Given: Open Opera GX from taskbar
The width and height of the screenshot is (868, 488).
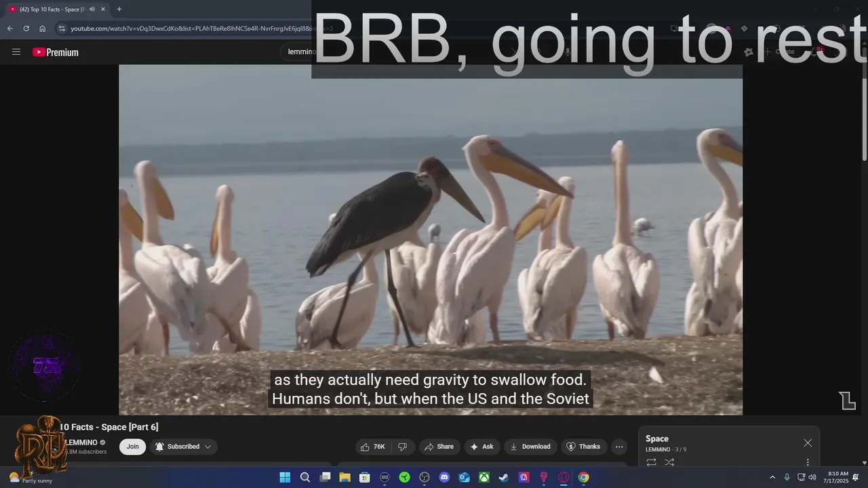Looking at the screenshot, I should [564, 477].
